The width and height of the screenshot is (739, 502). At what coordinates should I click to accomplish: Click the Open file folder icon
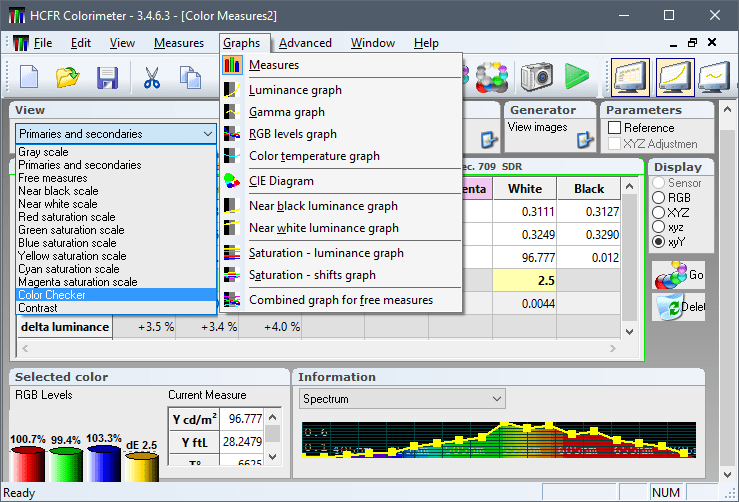point(68,77)
